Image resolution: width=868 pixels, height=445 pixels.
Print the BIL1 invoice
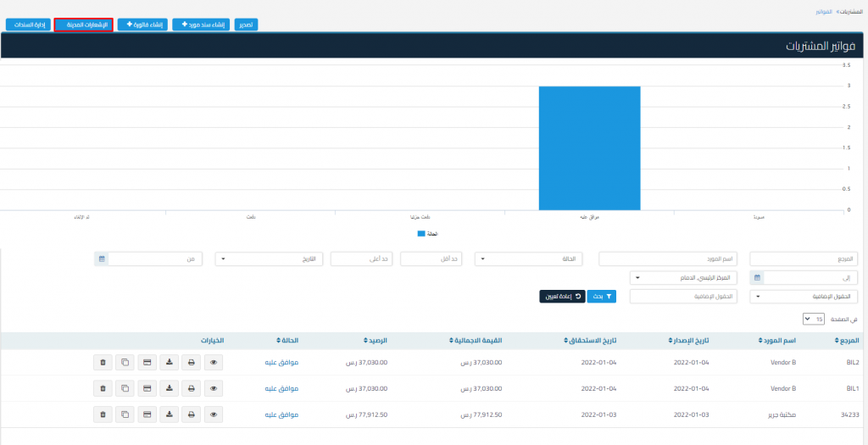pyautogui.click(x=192, y=388)
